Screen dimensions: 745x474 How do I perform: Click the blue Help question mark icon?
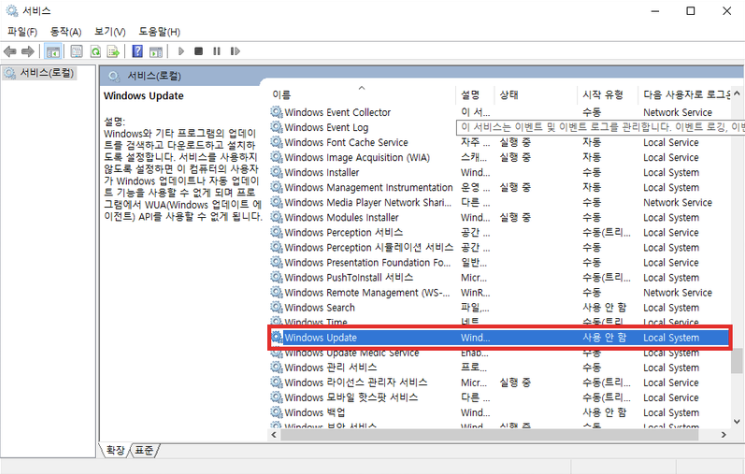coord(137,51)
